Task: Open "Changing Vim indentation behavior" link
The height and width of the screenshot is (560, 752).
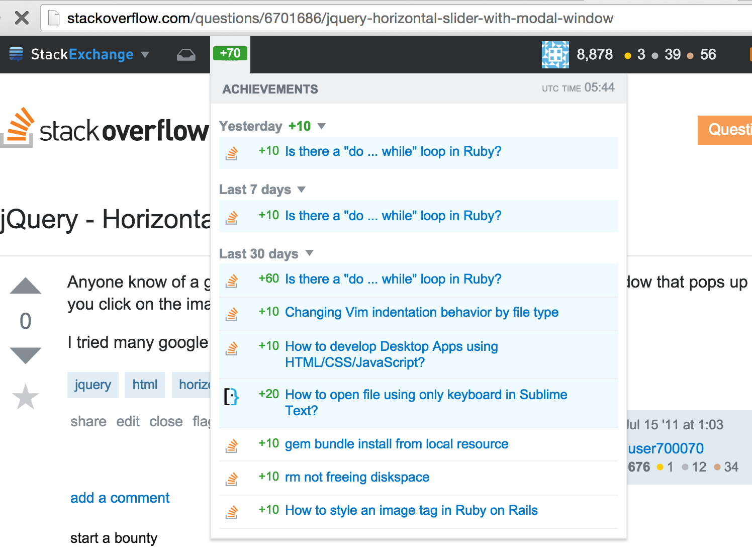Action: [421, 312]
